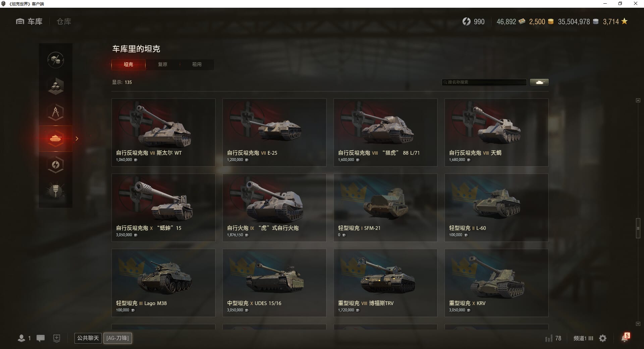Image resolution: width=644 pixels, height=349 pixels.
Task: Select the orange tank sidebar icon
Action: point(56,139)
